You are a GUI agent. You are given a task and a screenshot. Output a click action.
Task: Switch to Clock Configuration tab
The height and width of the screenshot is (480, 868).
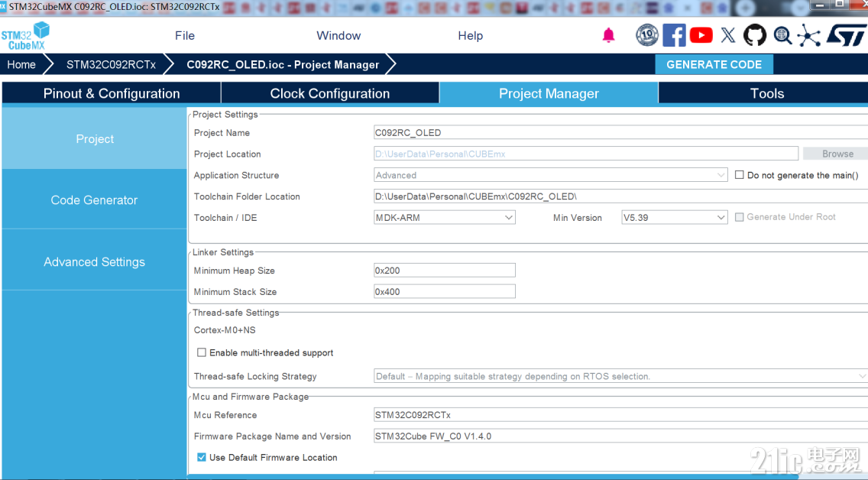pyautogui.click(x=330, y=93)
